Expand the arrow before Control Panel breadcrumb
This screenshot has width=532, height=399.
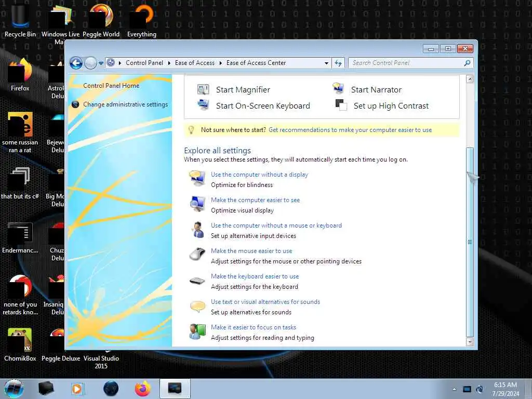[120, 63]
